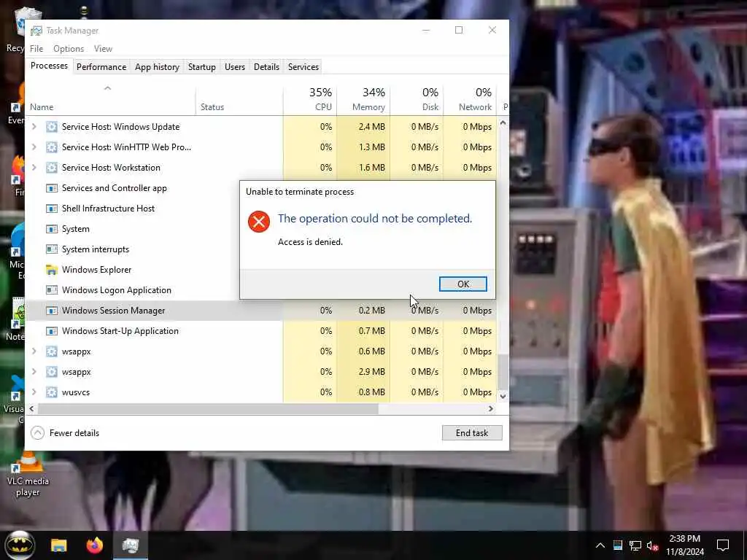Open VLC media player desktop shortcut
Screen dimensions: 747x560
pos(28,474)
